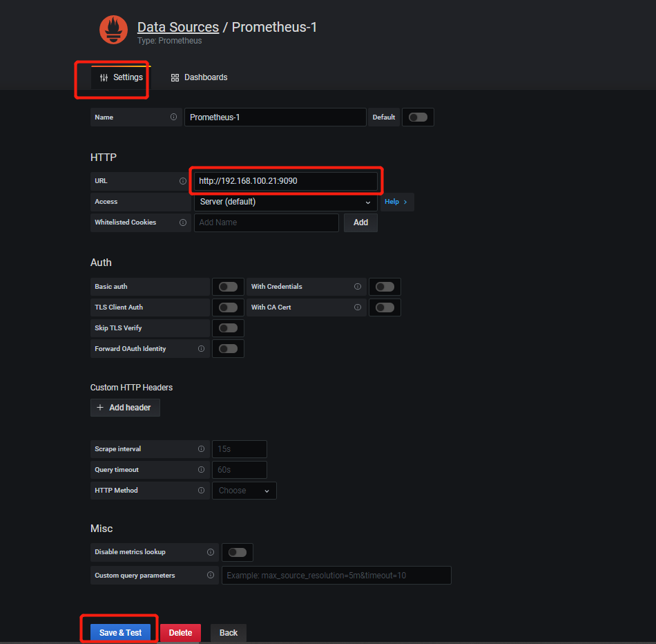Toggle Forward OAuth Identity switch

(228, 349)
